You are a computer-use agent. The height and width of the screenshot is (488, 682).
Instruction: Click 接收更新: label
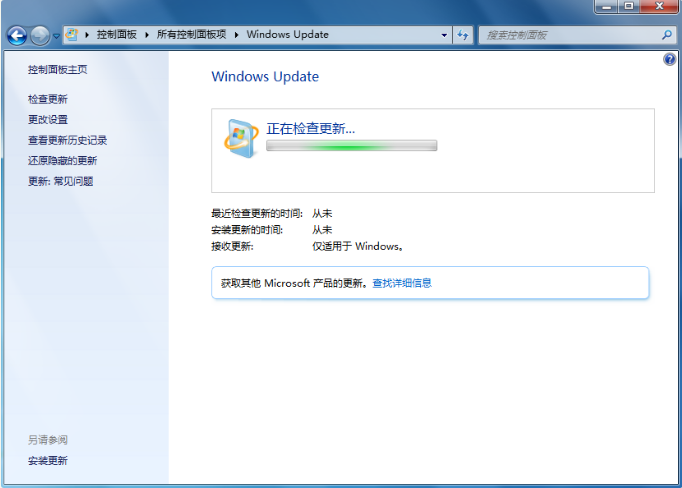232,246
